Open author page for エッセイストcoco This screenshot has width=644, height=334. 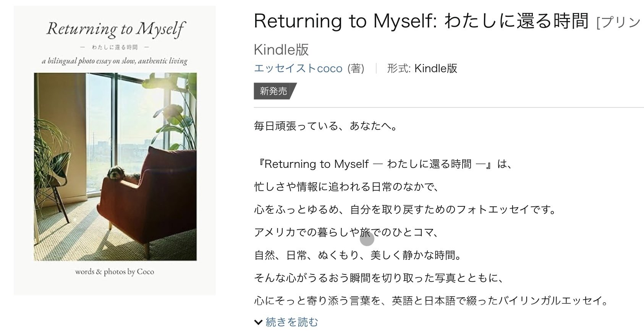pos(298,68)
